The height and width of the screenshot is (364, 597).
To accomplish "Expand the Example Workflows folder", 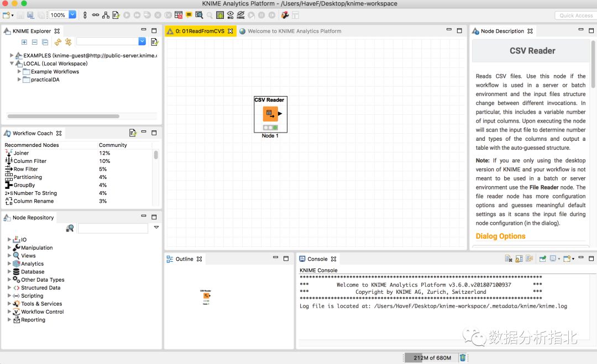I will 19,71.
